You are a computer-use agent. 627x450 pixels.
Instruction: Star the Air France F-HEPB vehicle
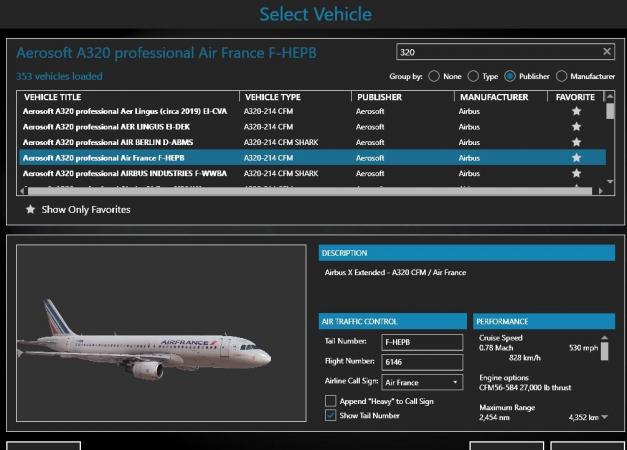click(x=576, y=158)
